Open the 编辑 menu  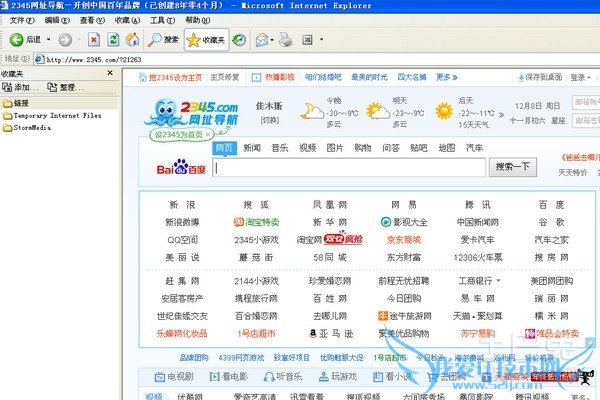tap(57, 20)
